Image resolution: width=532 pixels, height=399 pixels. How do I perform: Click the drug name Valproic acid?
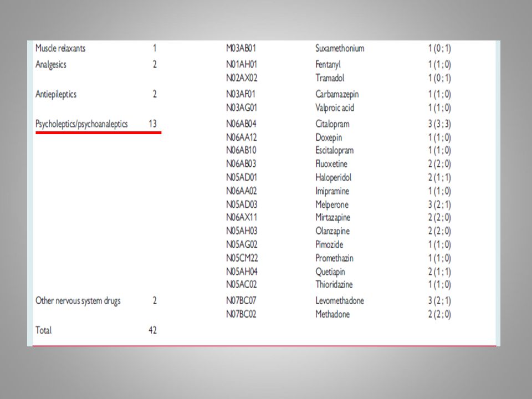point(335,108)
